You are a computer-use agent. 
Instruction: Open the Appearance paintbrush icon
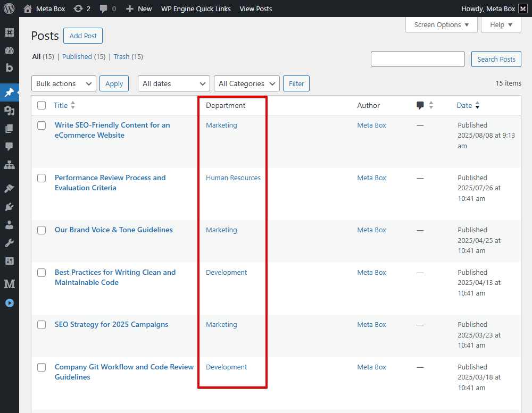coord(10,188)
